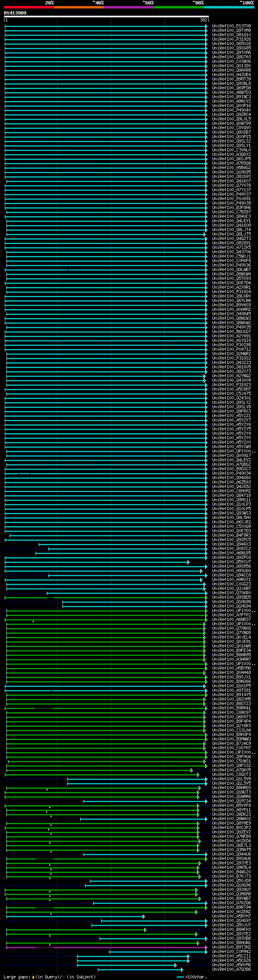
Task: Click the UniRef100_Q1HG95 label
Action: [231, 172]
